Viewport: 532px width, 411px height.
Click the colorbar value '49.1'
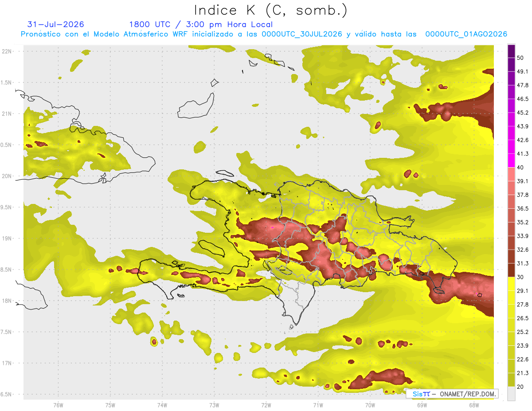pyautogui.click(x=523, y=71)
